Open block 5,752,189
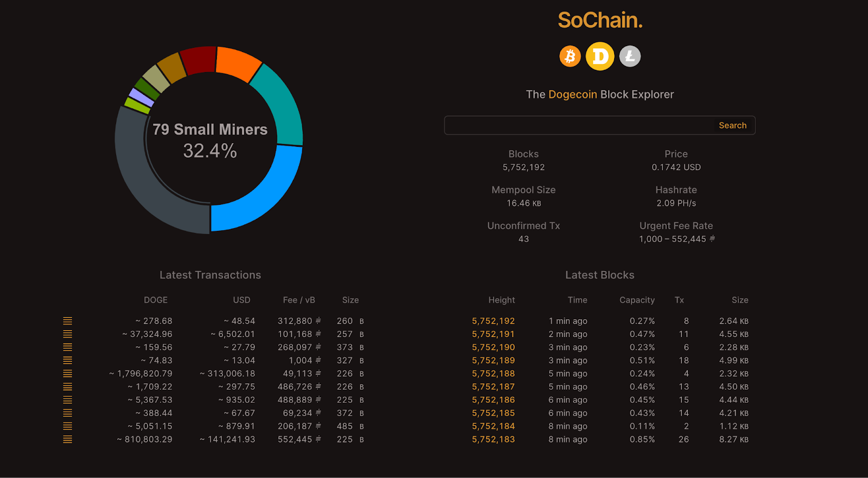Screen dimensions: 868x478 [493, 360]
